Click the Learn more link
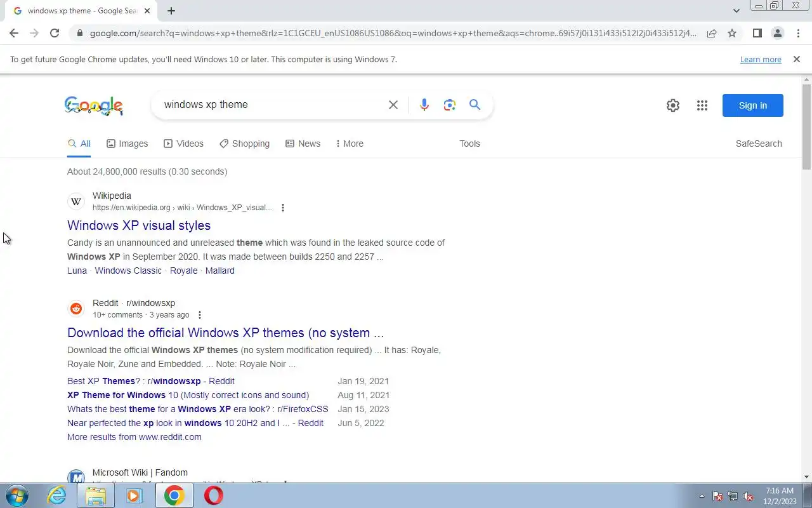 pos(761,59)
